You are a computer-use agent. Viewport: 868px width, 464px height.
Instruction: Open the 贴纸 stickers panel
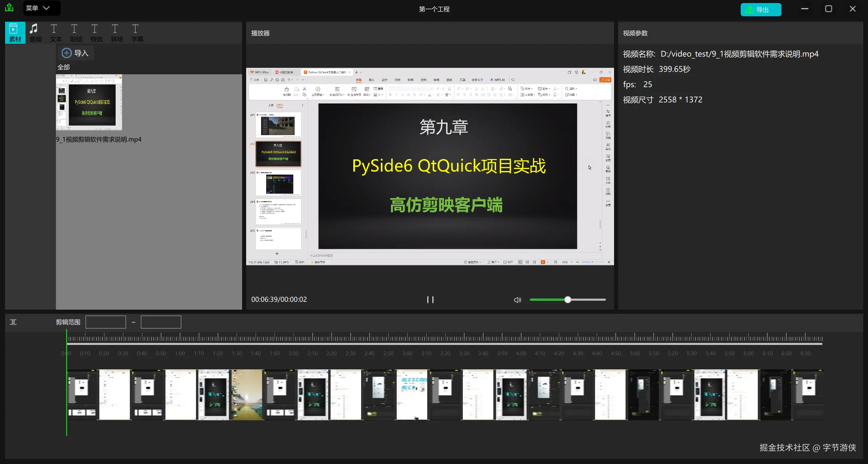(x=76, y=32)
